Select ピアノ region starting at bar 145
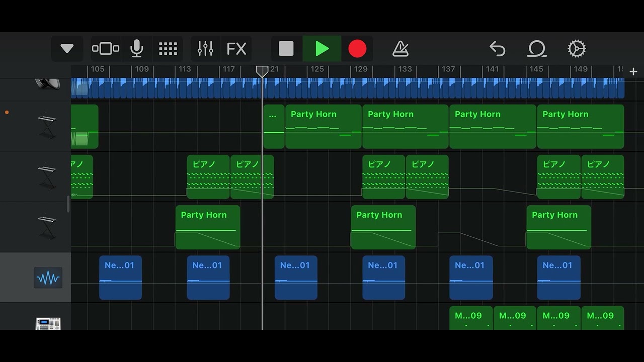Image resolution: width=644 pixels, height=362 pixels. 559,177
